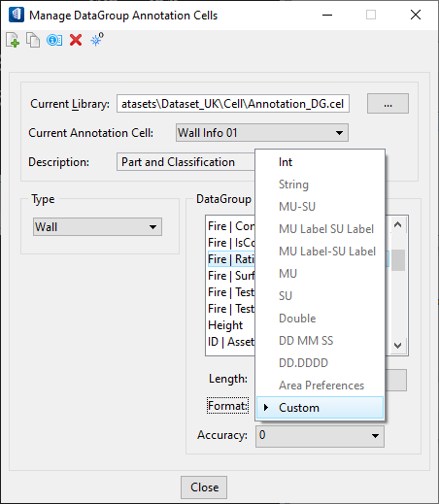The height and width of the screenshot is (504, 439).
Task: Click the Description text field
Action: 186,162
